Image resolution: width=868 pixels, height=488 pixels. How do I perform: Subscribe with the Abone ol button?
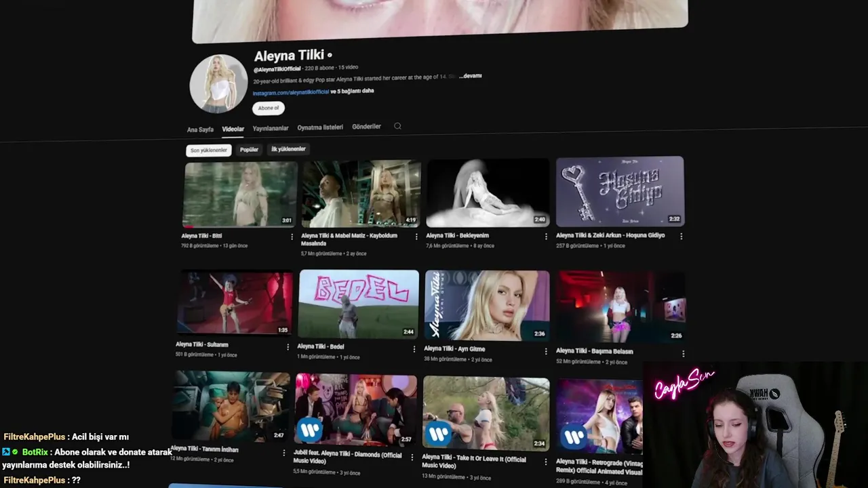click(x=268, y=108)
